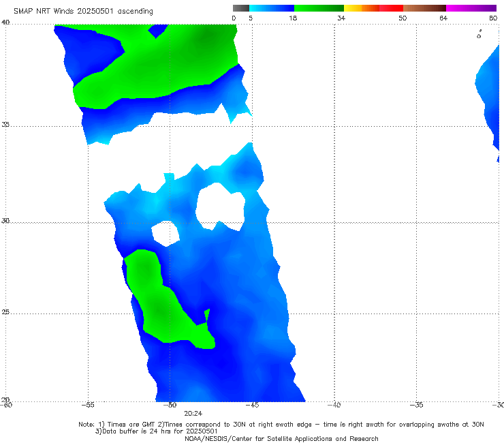Click the longitude label "-35" on the bottom axis

417,405
